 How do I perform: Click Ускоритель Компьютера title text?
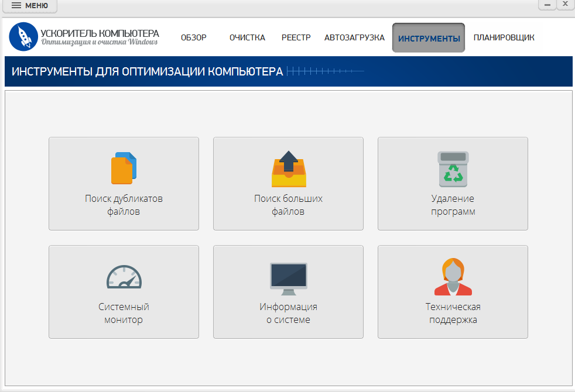click(x=100, y=33)
